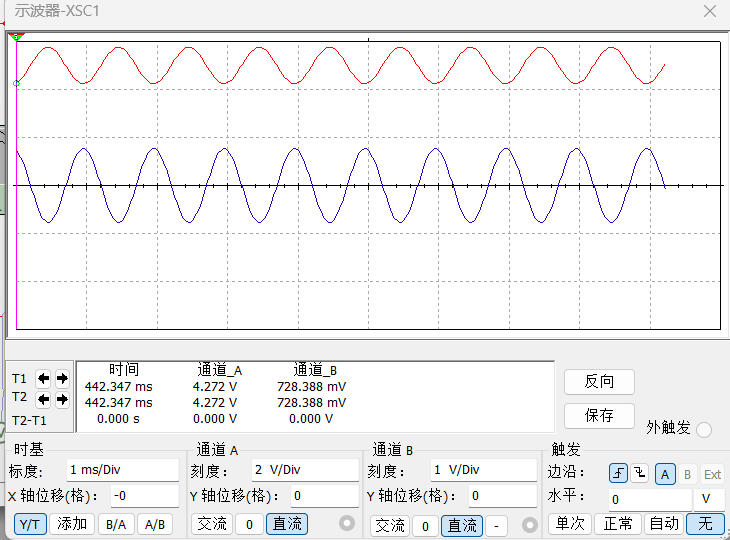Edit channel A scale 2 V/Div field

click(x=305, y=470)
